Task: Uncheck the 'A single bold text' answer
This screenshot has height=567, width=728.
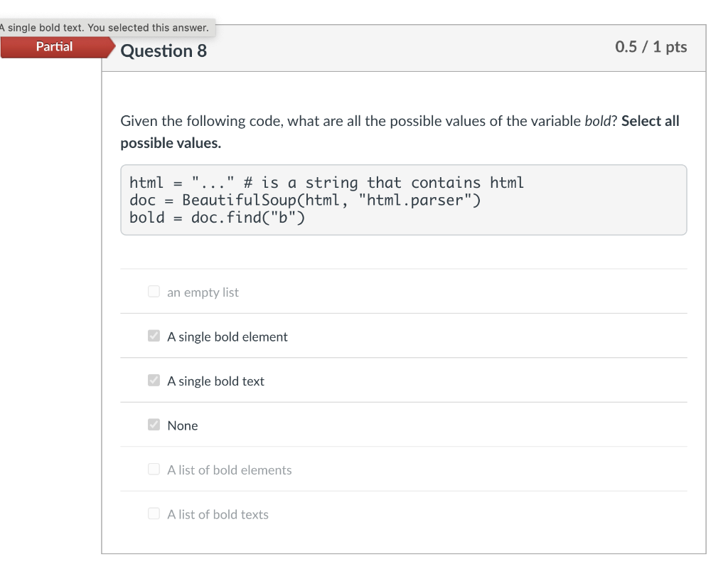Action: click(154, 381)
